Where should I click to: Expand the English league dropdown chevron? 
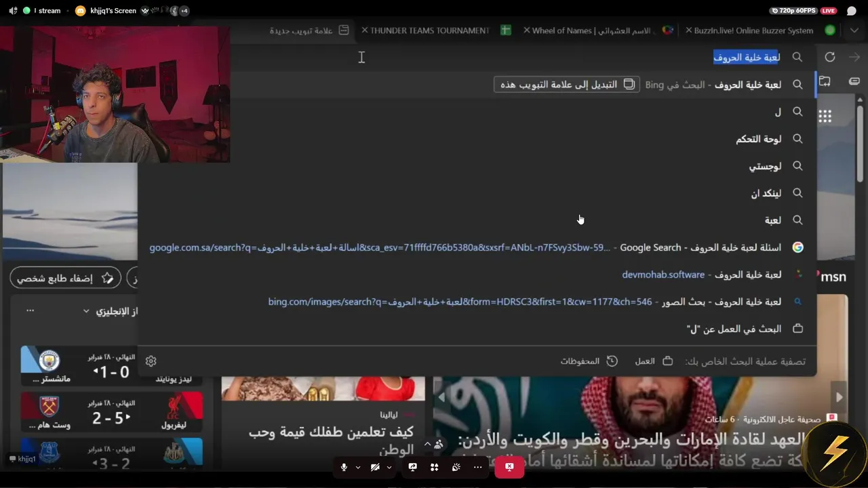(86, 311)
